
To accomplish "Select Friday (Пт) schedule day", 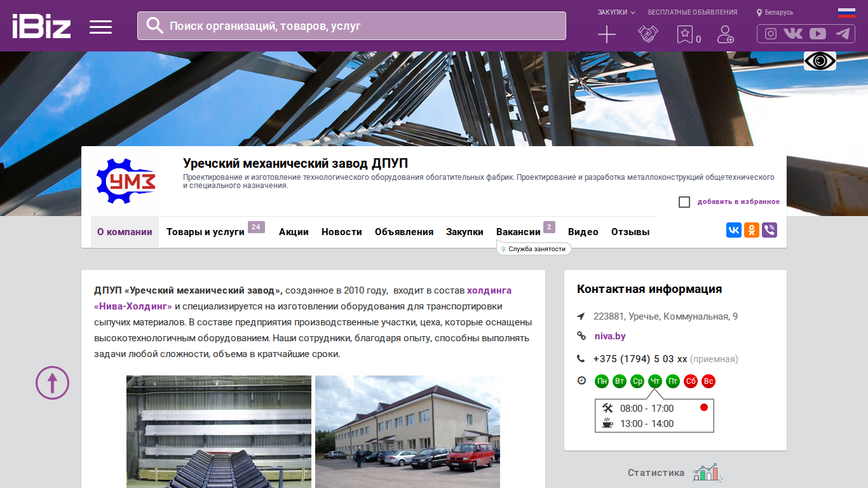I will pyautogui.click(x=673, y=381).
